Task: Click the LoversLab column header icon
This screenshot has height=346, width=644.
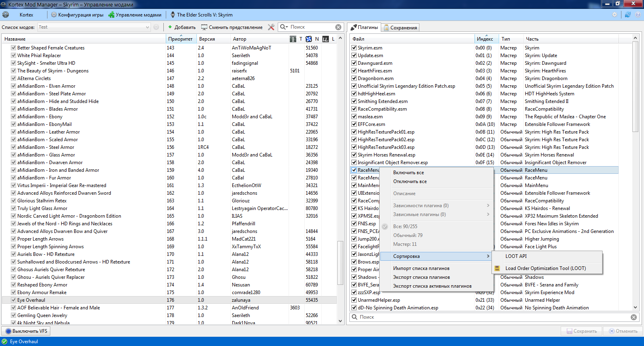Action: [326, 39]
